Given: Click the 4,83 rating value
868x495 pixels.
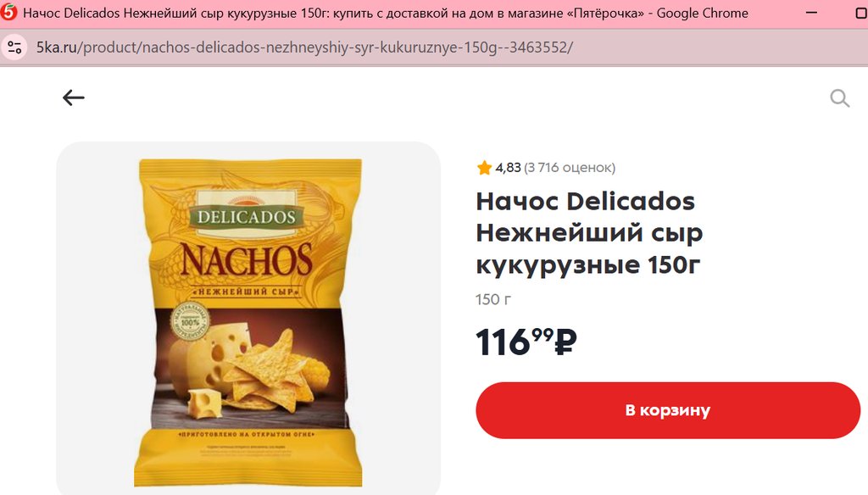Looking at the screenshot, I should point(508,168).
